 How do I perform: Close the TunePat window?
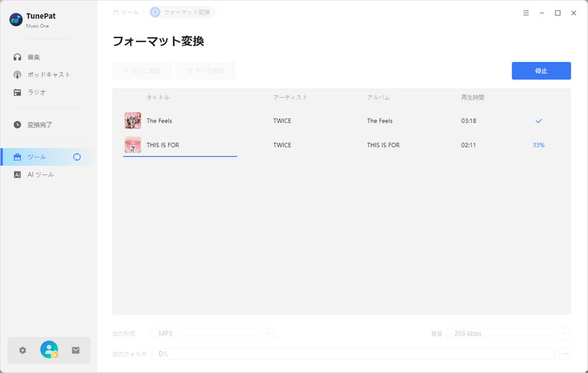point(574,13)
